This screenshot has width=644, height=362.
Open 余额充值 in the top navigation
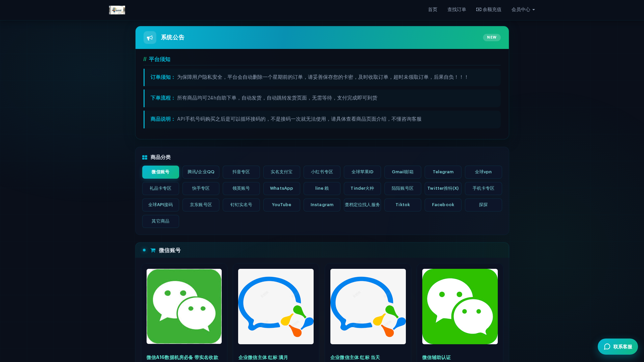point(489,9)
